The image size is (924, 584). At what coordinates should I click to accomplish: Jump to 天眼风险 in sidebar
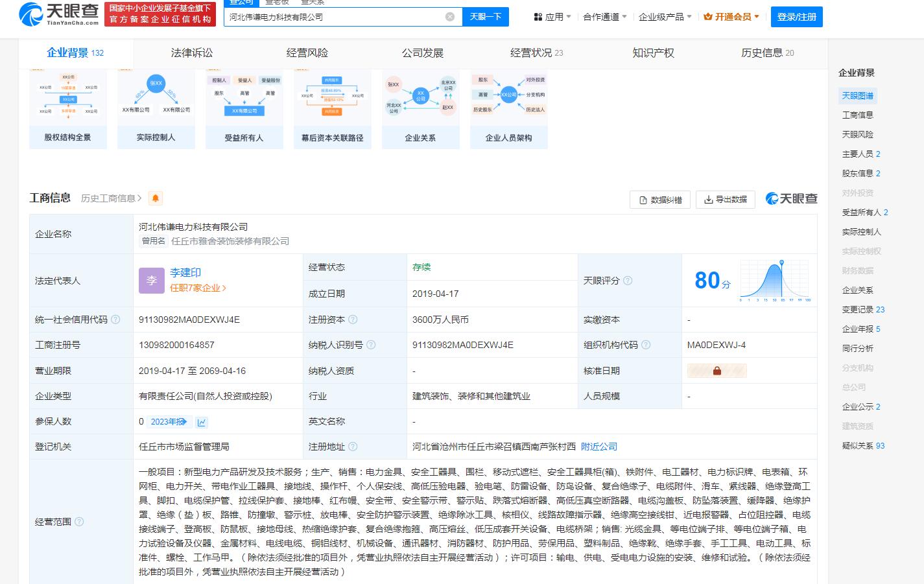point(857,135)
